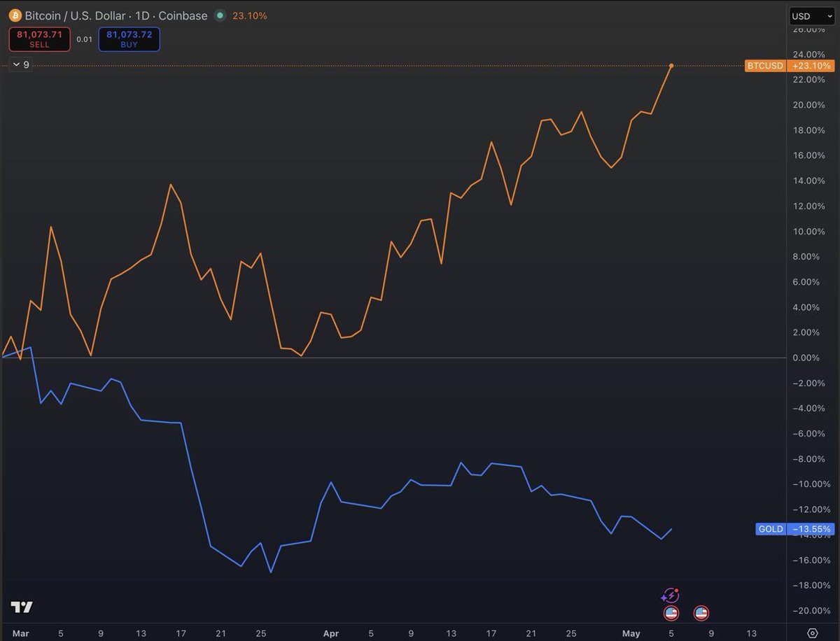Image resolution: width=840 pixels, height=641 pixels.
Task: Click the Mar label on time axis
Action: 20,633
